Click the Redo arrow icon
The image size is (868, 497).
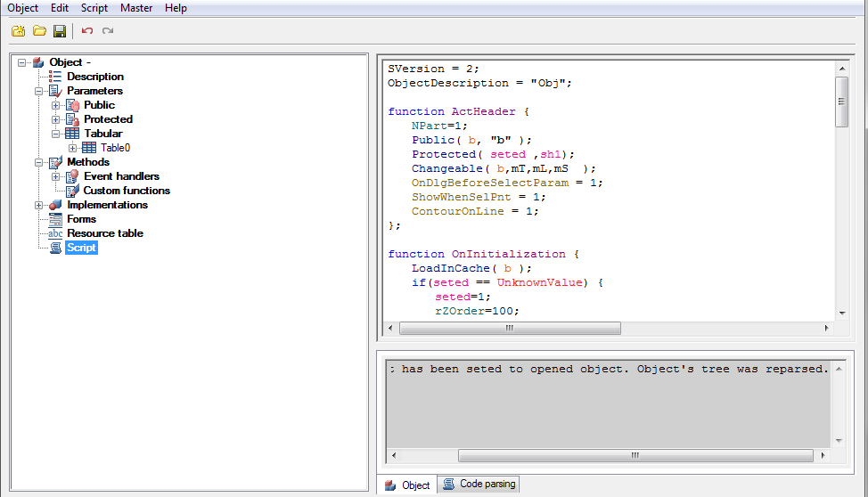pos(108,31)
